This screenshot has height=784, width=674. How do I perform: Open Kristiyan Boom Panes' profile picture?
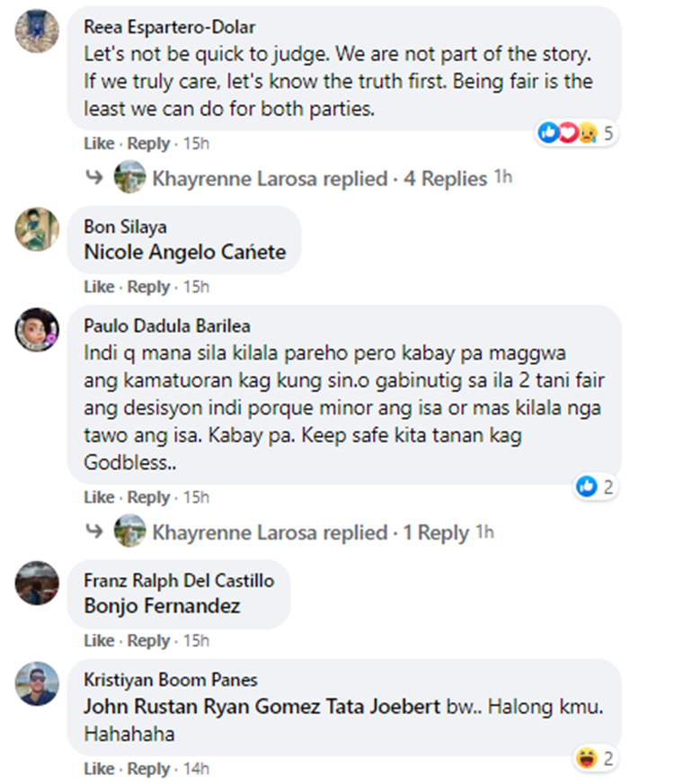pyautogui.click(x=37, y=685)
